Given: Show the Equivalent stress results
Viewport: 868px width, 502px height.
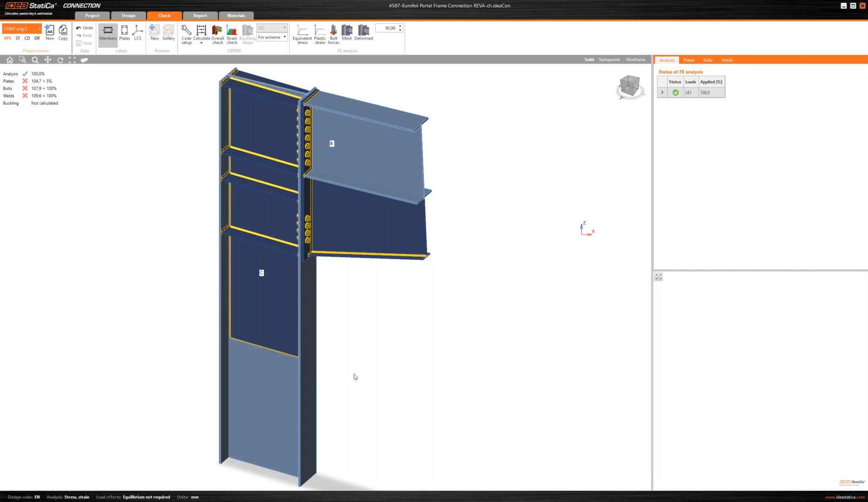Looking at the screenshot, I should (x=302, y=33).
